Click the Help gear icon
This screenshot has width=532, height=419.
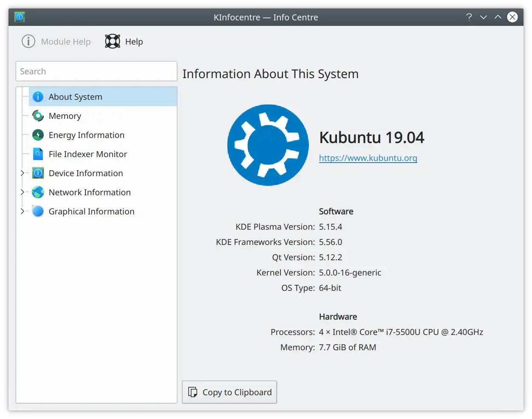[112, 41]
